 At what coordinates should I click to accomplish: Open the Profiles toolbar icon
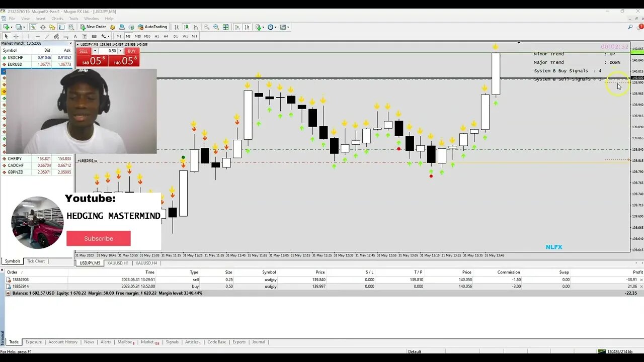pyautogui.click(x=19, y=27)
